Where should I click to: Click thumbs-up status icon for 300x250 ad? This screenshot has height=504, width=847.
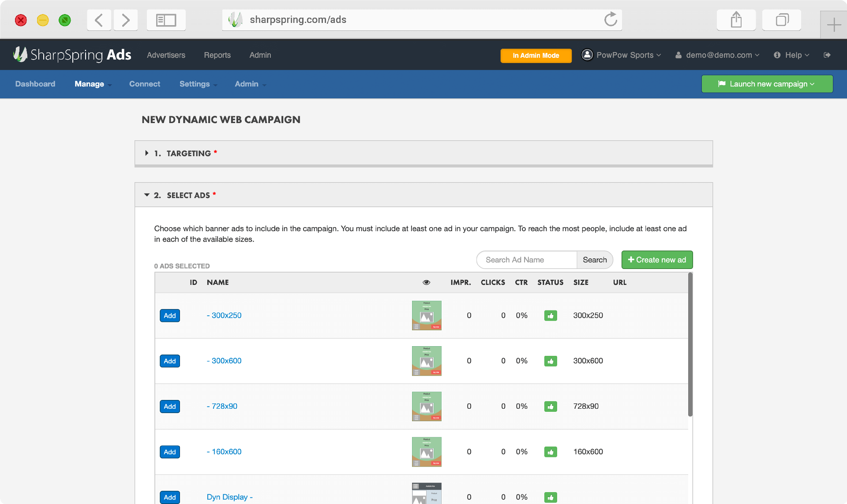tap(550, 316)
